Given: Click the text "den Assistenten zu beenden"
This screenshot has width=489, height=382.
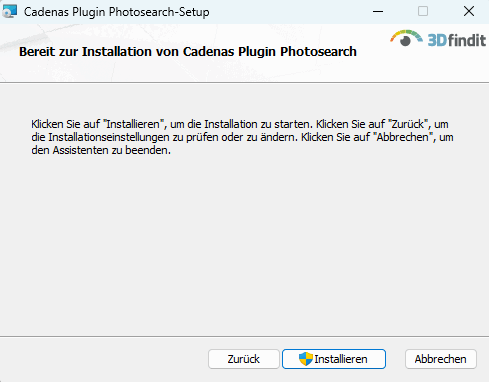Looking at the screenshot, I should pos(101,150).
